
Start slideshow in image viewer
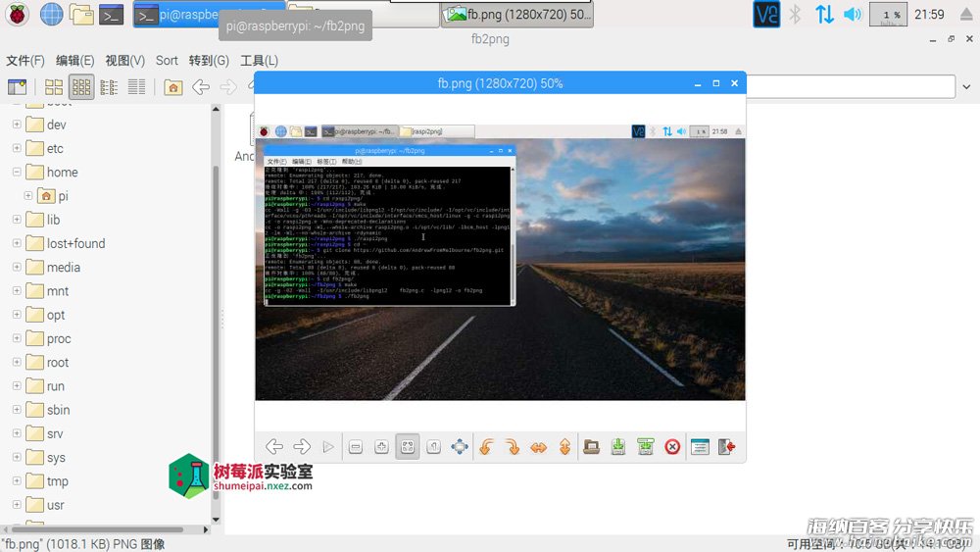pos(328,446)
